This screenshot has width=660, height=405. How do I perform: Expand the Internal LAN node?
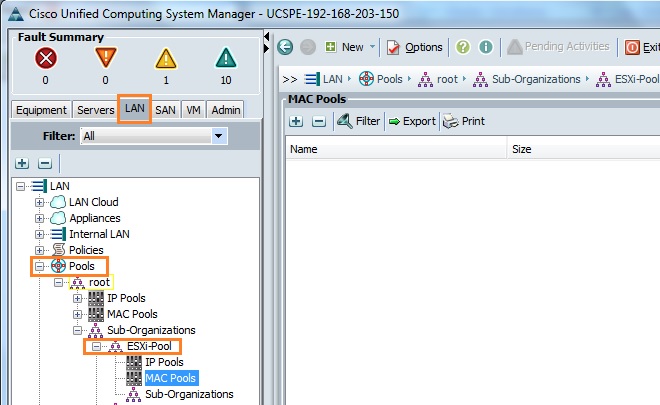point(39,234)
